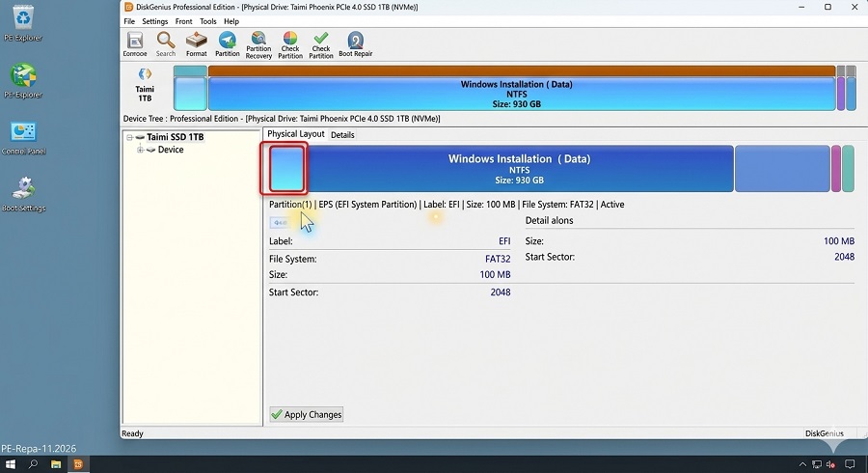Click the DiskGenius taskbar button

[78, 464]
